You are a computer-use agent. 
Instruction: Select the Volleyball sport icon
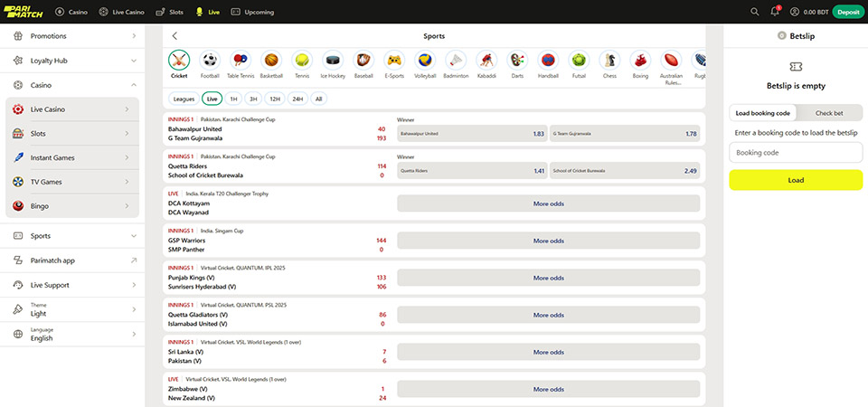coord(425,60)
